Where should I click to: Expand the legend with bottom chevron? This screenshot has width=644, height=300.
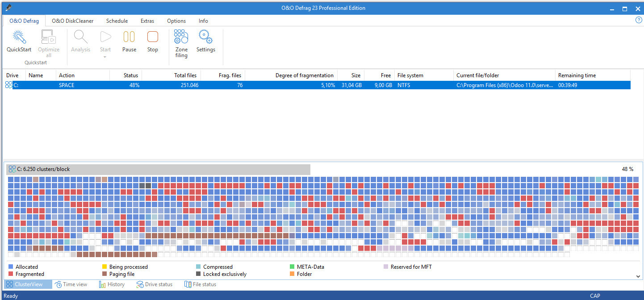point(638,276)
